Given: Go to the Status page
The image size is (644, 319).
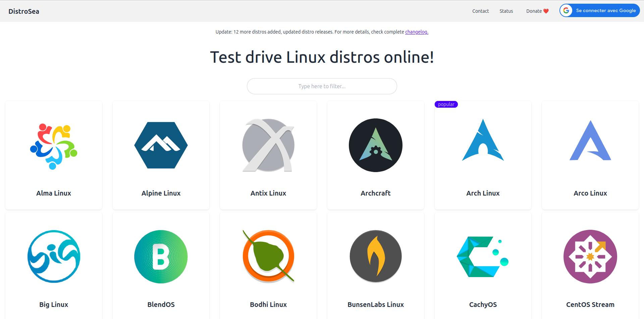Looking at the screenshot, I should click(x=506, y=11).
